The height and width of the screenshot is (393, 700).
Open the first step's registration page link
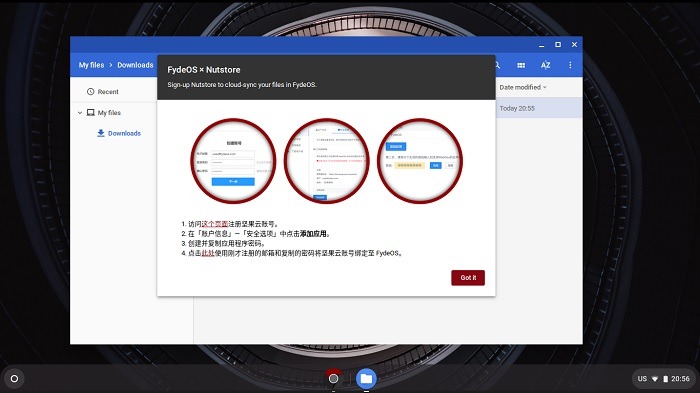[x=215, y=224]
